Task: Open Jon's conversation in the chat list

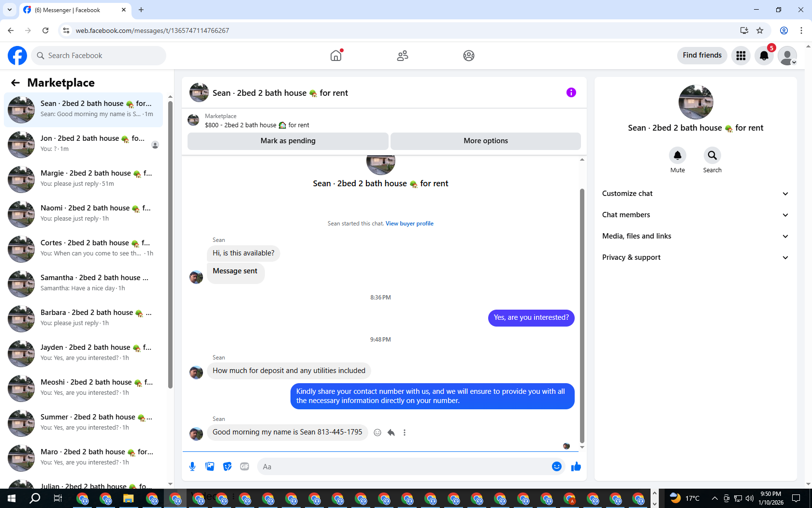Action: pos(83,144)
